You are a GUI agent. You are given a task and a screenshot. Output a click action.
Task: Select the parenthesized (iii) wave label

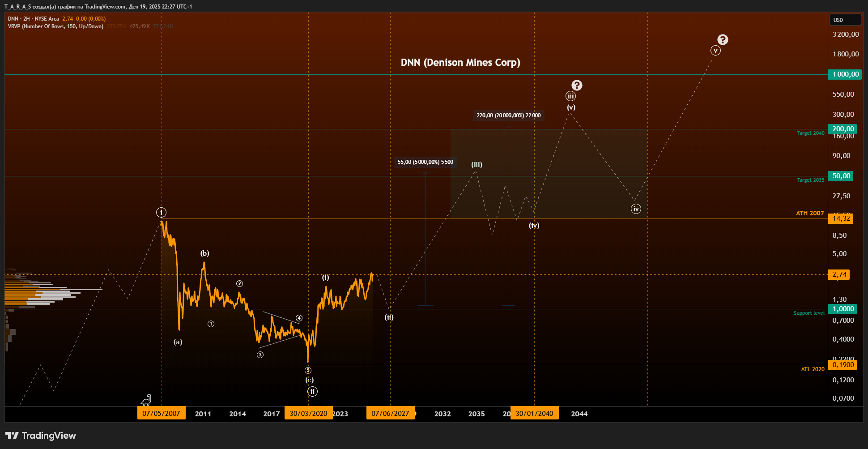tap(477, 165)
